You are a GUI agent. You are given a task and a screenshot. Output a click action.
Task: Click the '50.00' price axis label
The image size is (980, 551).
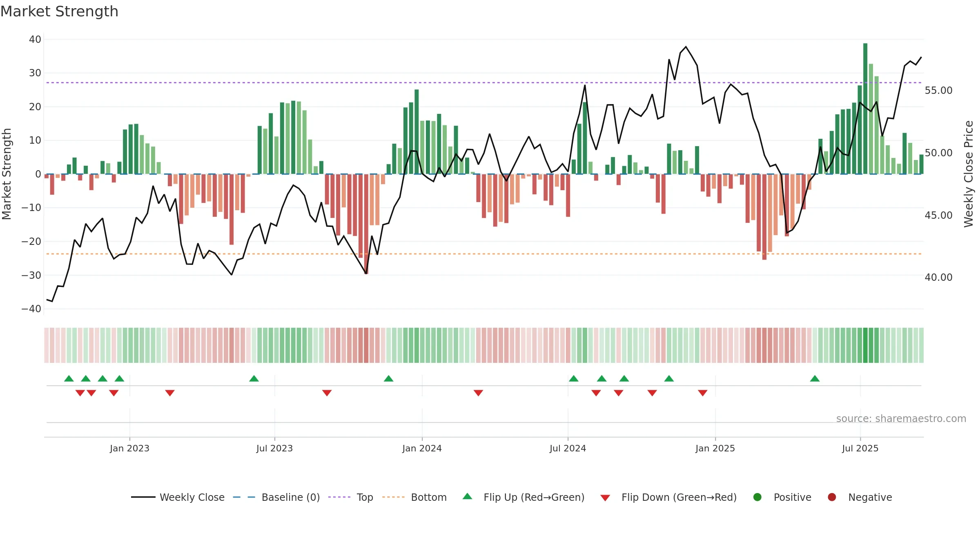tap(938, 153)
